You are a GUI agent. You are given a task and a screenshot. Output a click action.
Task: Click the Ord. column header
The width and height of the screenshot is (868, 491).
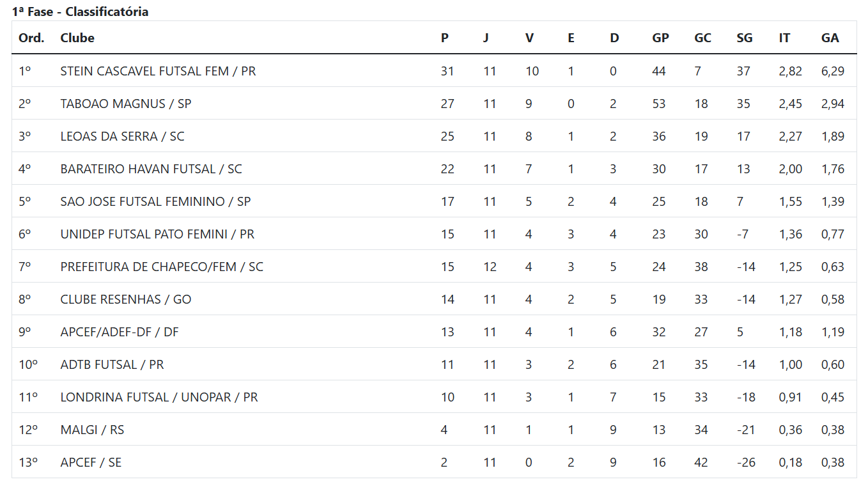(x=31, y=38)
